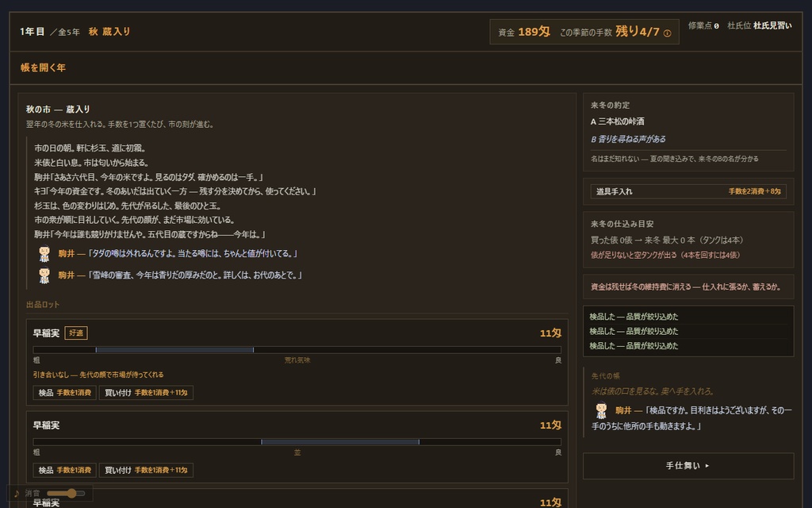Click the 杜氏見習い rank label
The height and width of the screenshot is (508, 812).
(772, 25)
